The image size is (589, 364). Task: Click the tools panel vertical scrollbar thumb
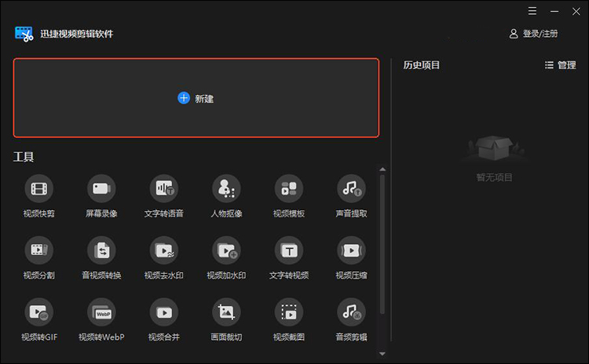(x=382, y=244)
